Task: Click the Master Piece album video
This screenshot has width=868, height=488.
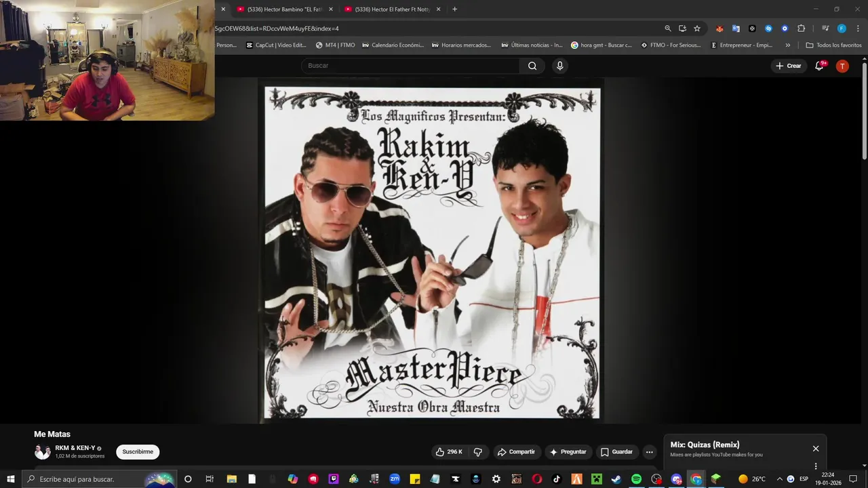Action: (431, 252)
